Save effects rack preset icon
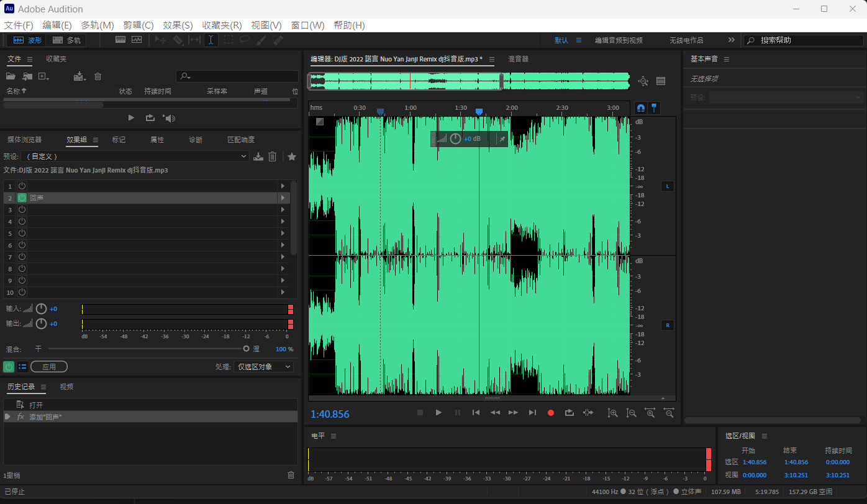The image size is (867, 504). pos(258,156)
